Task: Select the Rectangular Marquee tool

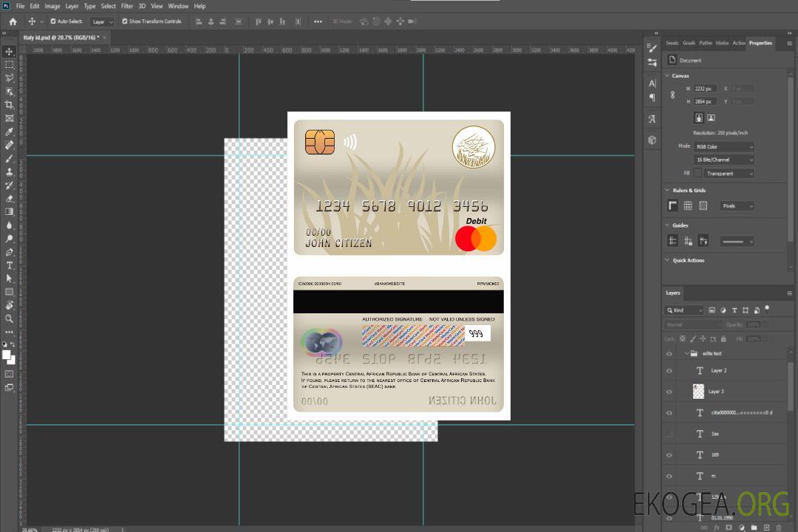Action: click(x=10, y=64)
